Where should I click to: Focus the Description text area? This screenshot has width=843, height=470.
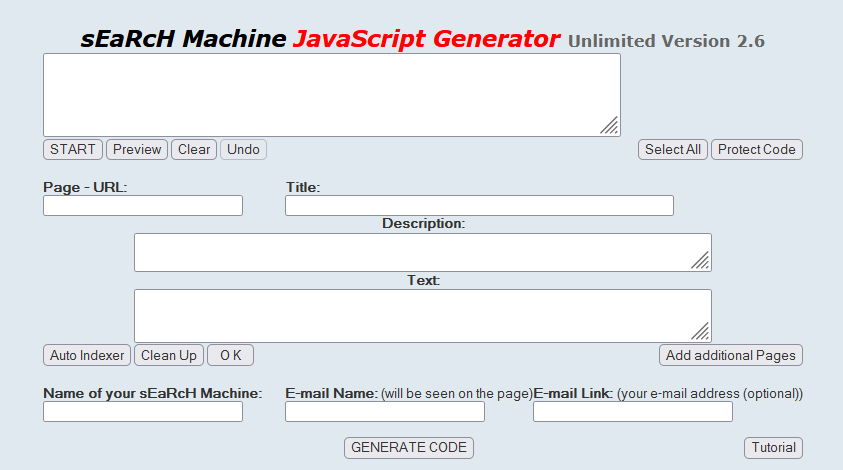tap(420, 253)
